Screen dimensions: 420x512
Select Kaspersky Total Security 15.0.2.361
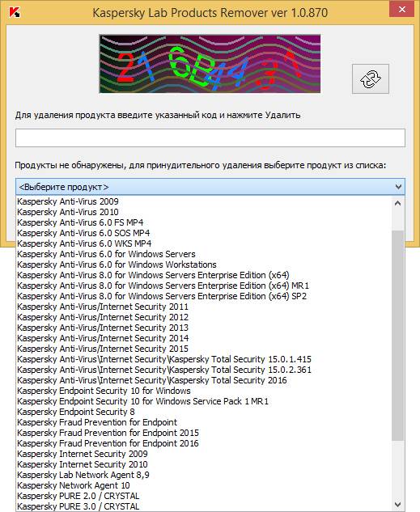(204, 370)
